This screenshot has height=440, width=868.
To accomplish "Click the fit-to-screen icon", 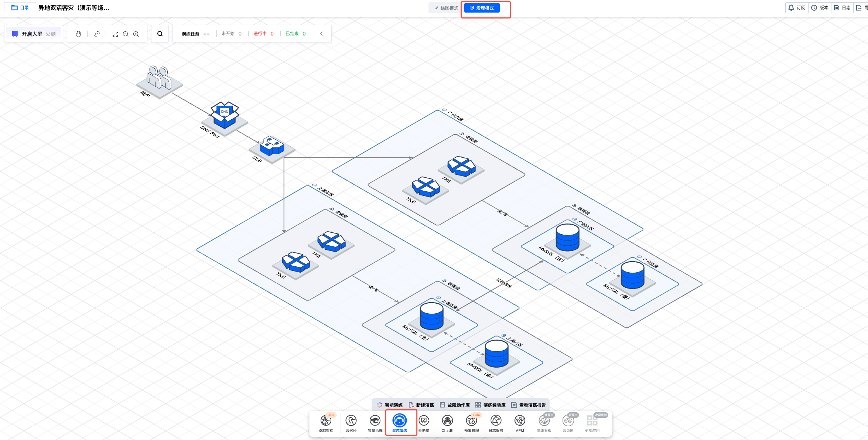I will [115, 34].
